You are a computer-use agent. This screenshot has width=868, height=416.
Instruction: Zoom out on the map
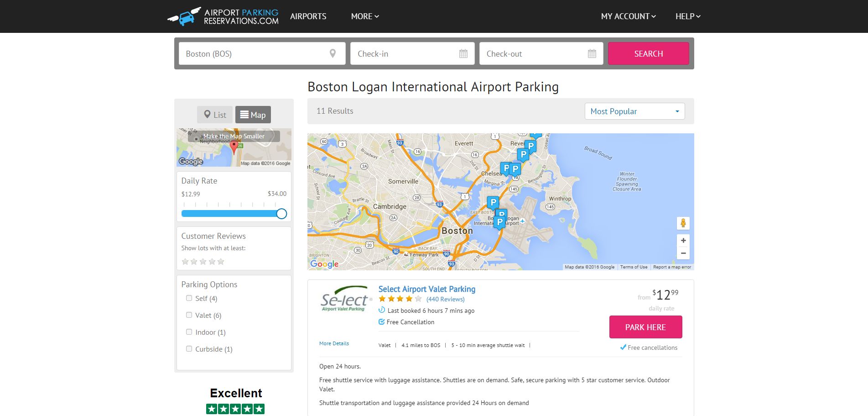pyautogui.click(x=683, y=253)
